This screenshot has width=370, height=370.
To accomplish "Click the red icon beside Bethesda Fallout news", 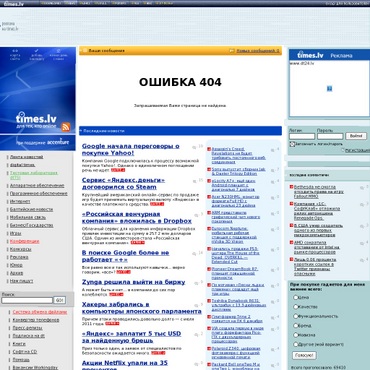I will click(x=291, y=187).
